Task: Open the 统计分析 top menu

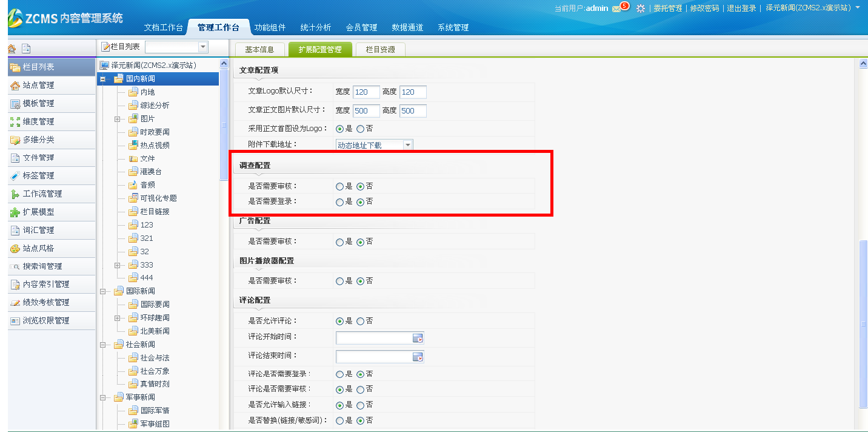Action: [x=315, y=27]
